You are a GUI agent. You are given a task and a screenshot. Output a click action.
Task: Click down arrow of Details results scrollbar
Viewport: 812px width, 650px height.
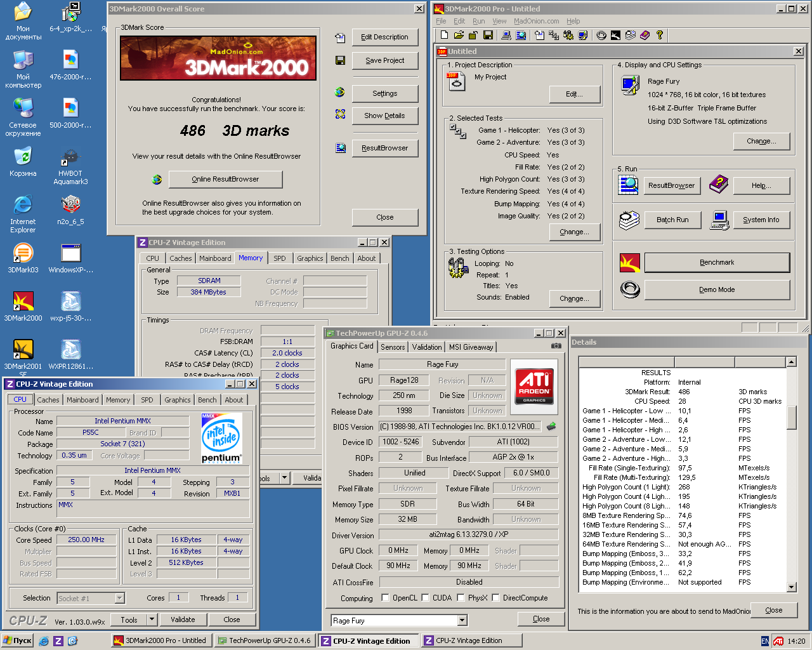792,587
